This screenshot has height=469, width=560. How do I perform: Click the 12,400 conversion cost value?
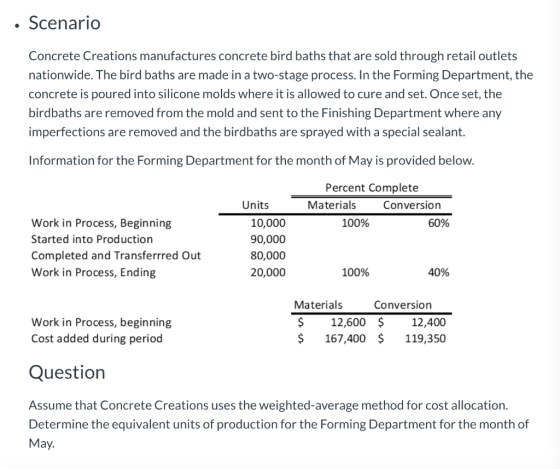[x=429, y=322]
